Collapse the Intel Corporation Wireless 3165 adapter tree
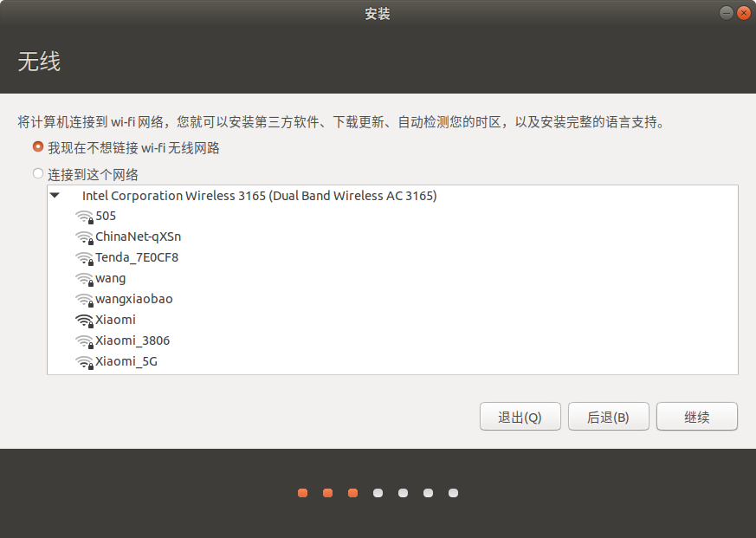 click(x=55, y=196)
